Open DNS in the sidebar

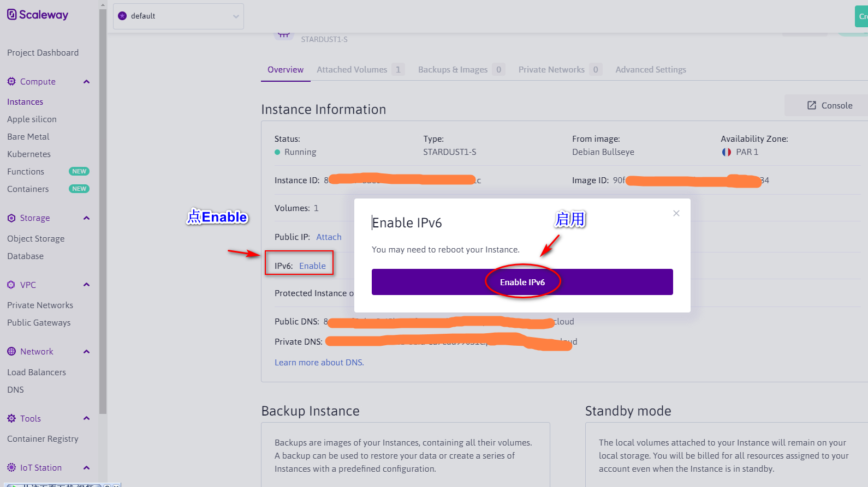point(15,389)
